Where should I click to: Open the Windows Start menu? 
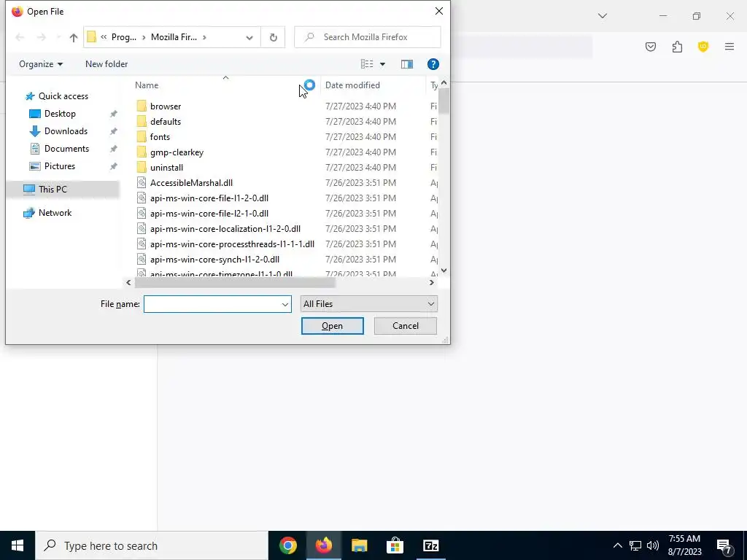18,545
